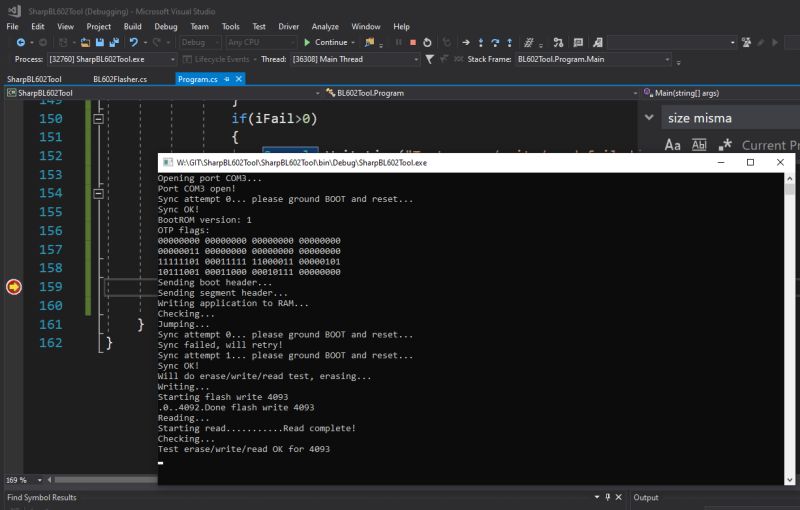Click the find box containing 'size misma'

tap(731, 118)
